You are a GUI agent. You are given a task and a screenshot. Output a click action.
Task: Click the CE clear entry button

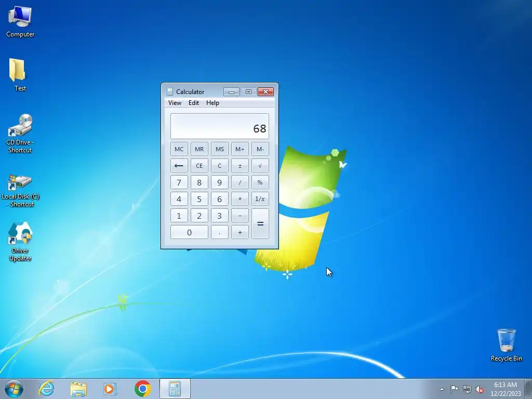[x=199, y=166]
